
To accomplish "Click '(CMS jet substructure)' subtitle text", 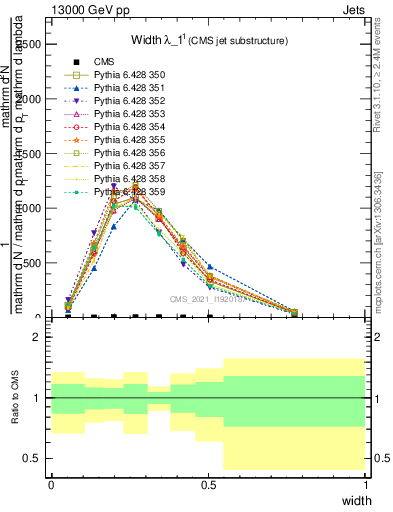I will click(238, 41).
